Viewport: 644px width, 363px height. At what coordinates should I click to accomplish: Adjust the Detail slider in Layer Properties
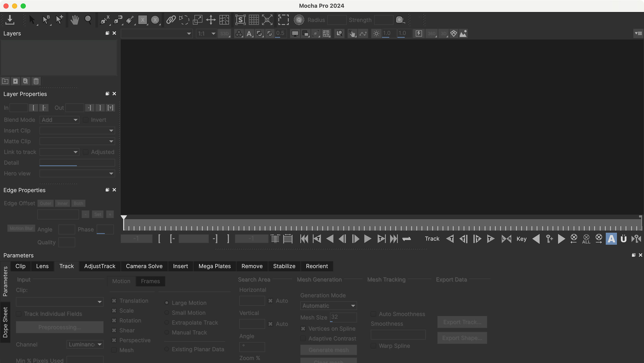pos(77,163)
